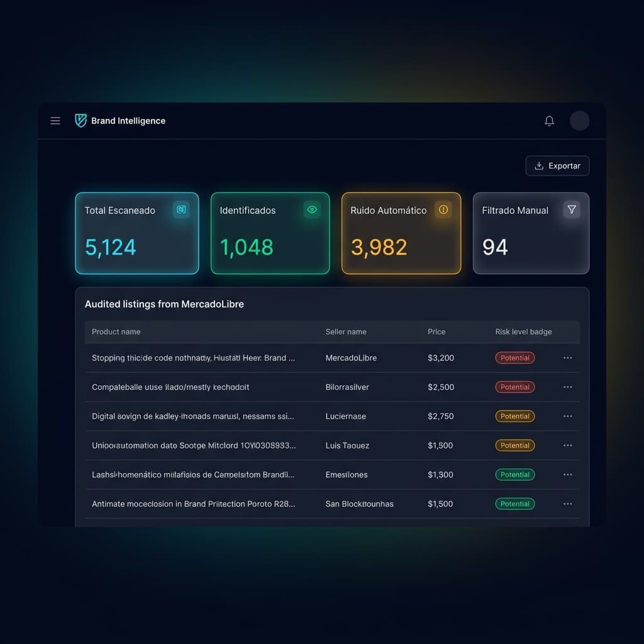The width and height of the screenshot is (644, 644).
Task: Open listing starting with 'Digital'
Action: click(193, 416)
